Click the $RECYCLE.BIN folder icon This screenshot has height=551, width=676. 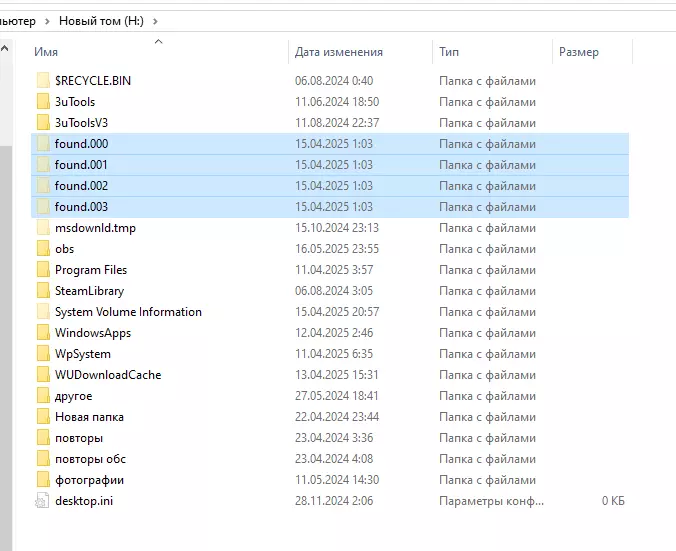click(43, 81)
